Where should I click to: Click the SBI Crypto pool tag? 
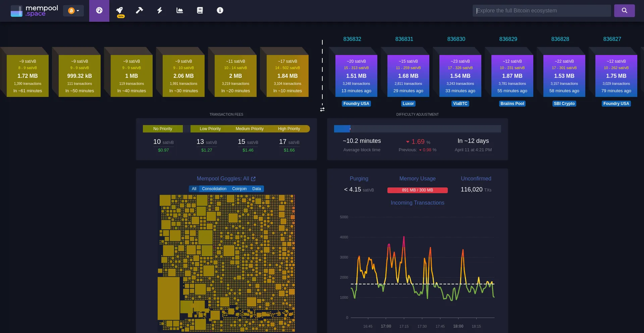pos(564,104)
